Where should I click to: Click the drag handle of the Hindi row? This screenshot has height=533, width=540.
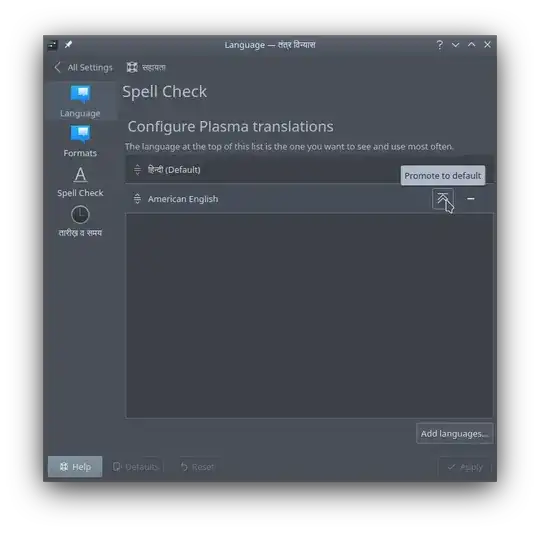137,169
